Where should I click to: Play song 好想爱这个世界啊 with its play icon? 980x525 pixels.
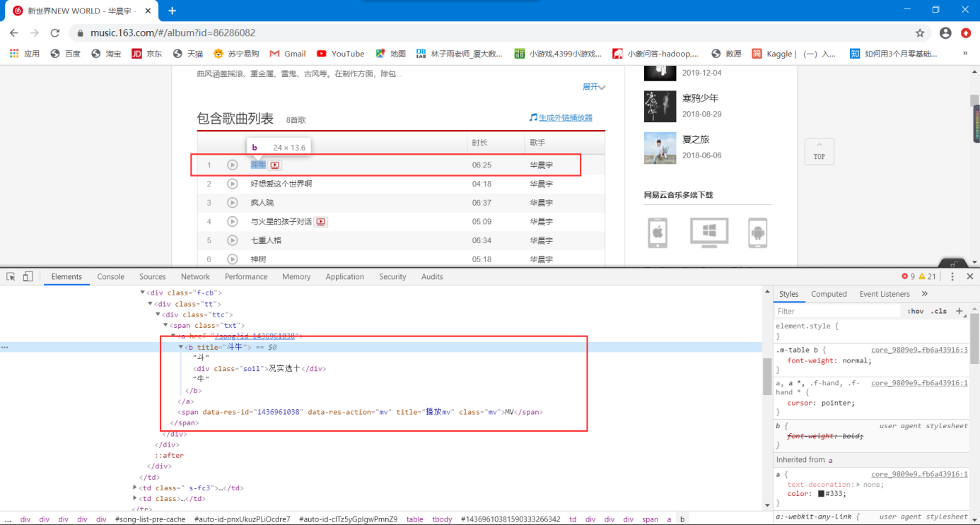pyautogui.click(x=232, y=184)
